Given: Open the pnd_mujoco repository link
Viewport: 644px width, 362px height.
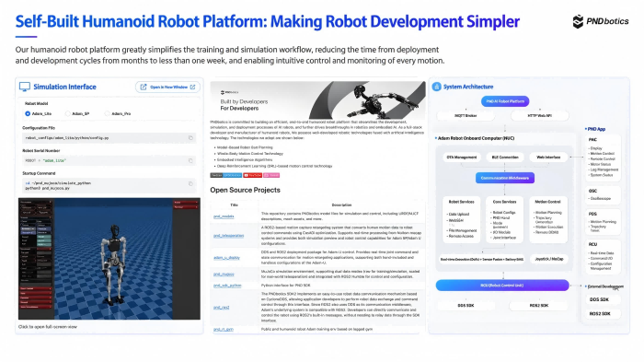Looking at the screenshot, I should click(224, 274).
